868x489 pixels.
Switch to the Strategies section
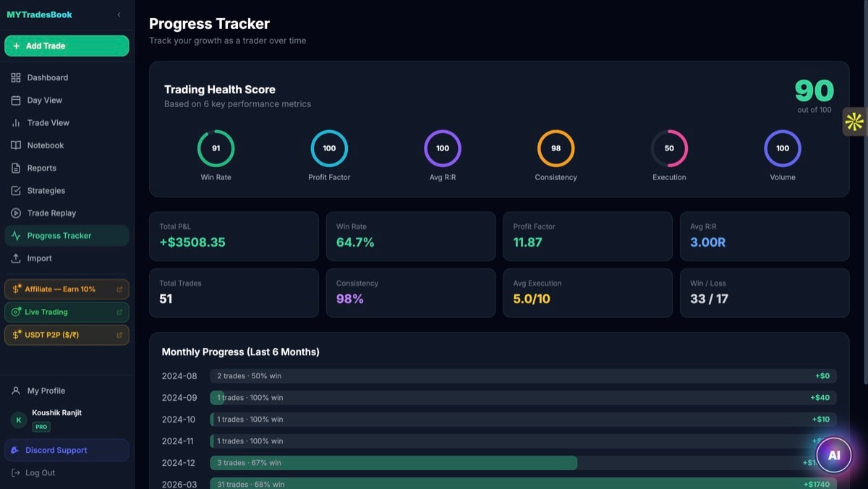tap(46, 190)
